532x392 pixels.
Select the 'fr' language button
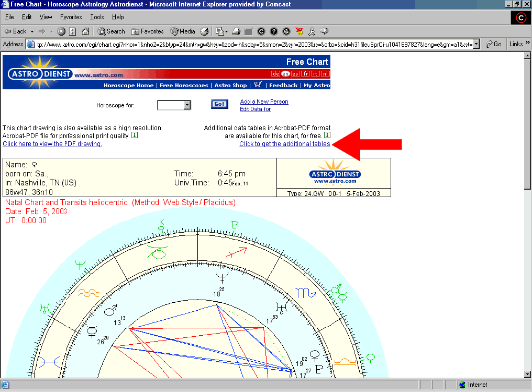[x=305, y=74]
